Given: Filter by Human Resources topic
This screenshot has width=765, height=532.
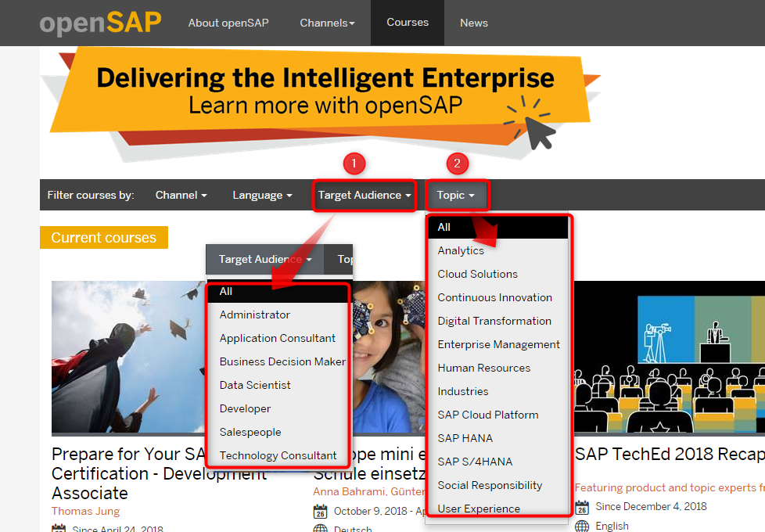Looking at the screenshot, I should pos(498,368).
